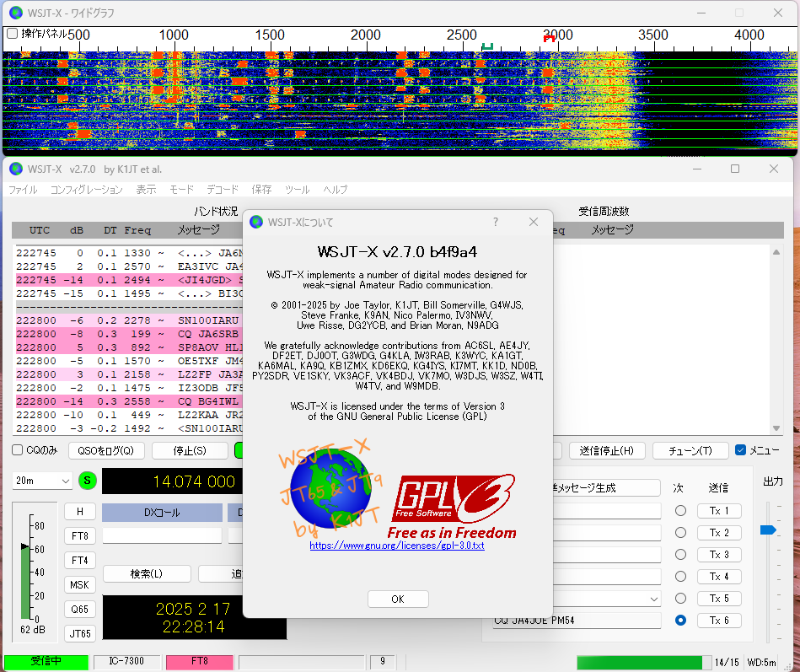
Task: Open the 表示 menu
Action: pos(146,190)
